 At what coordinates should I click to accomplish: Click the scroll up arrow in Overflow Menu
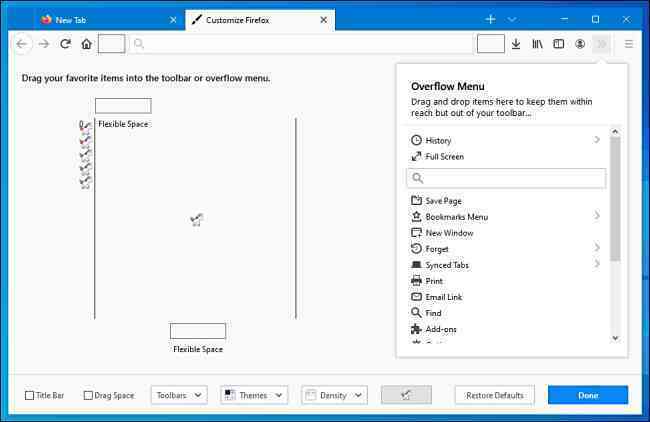click(615, 131)
